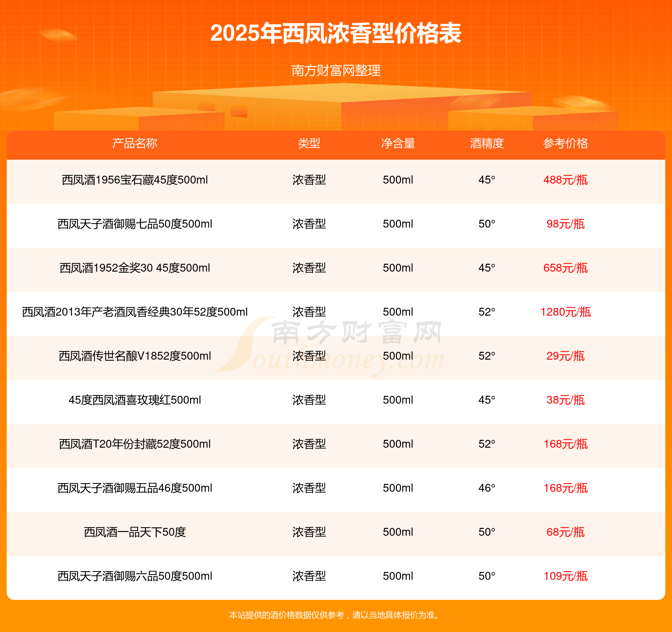Click 500ml net content in 喜玫瑰红 row
Viewport: 672px width, 632px height.
[x=398, y=400]
